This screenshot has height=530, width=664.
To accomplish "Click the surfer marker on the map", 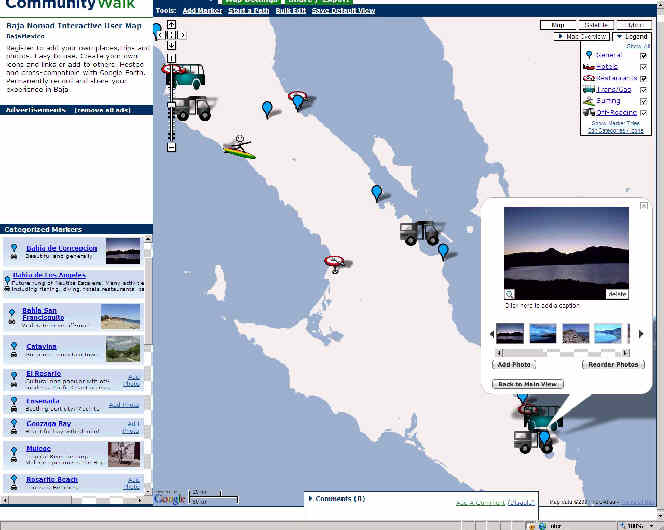I will [x=240, y=146].
